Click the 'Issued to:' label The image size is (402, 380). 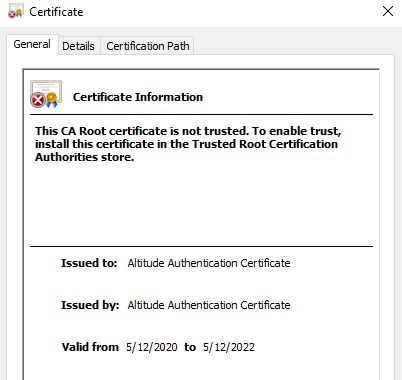pos(89,263)
